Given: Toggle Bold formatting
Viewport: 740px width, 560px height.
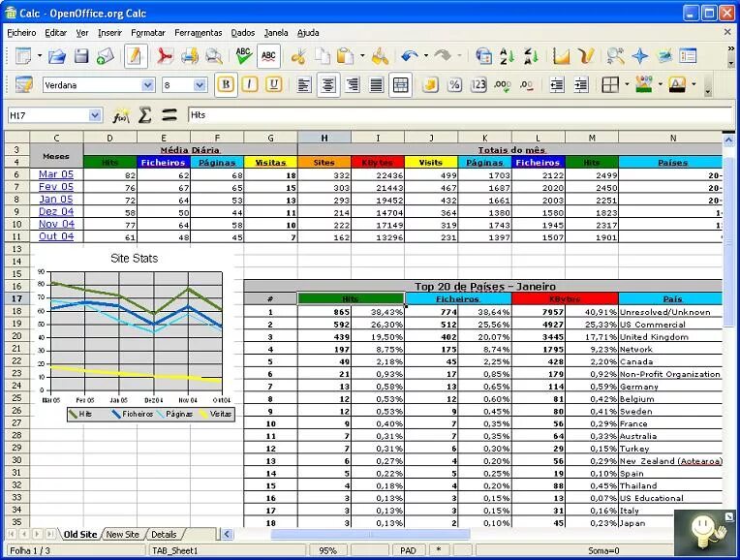Looking at the screenshot, I should point(226,85).
